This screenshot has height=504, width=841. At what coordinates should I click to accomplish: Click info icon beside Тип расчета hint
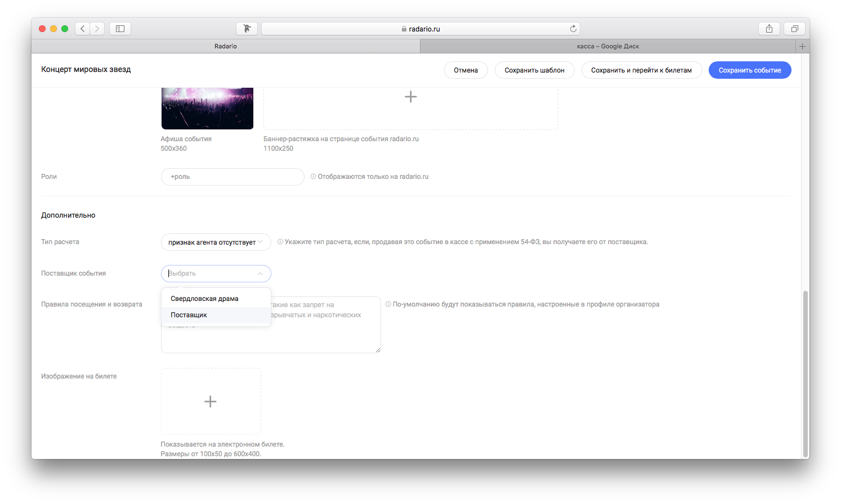click(280, 242)
